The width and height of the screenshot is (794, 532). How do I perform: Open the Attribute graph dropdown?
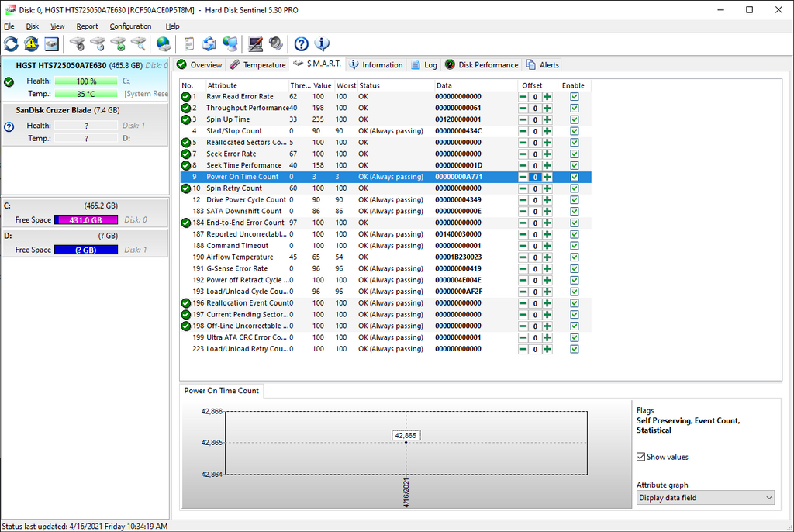click(706, 498)
